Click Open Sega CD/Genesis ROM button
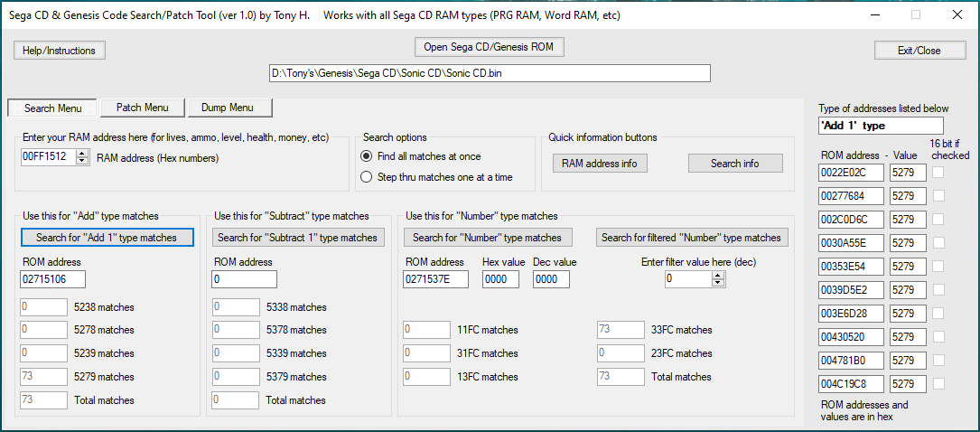The width and height of the screenshot is (980, 432). coord(490,46)
